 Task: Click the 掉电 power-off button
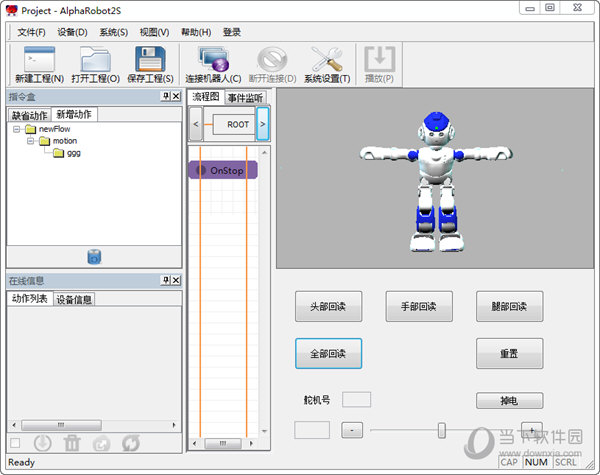coord(509,401)
